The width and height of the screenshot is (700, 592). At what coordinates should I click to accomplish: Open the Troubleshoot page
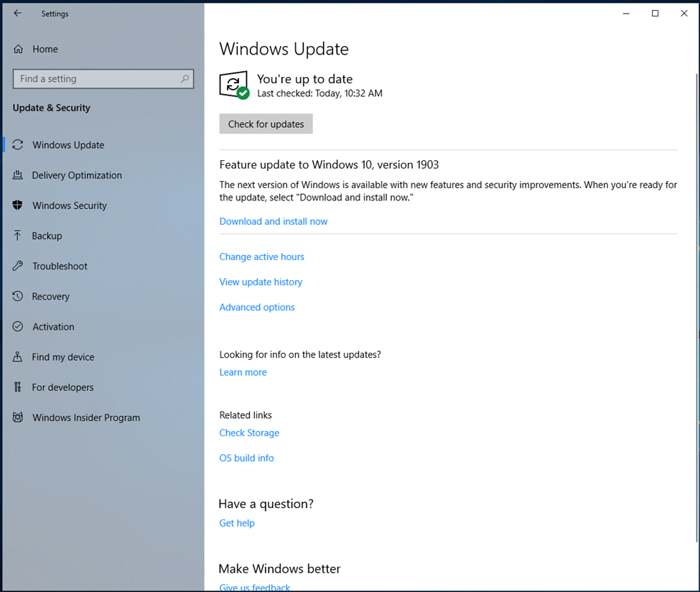pos(103,267)
